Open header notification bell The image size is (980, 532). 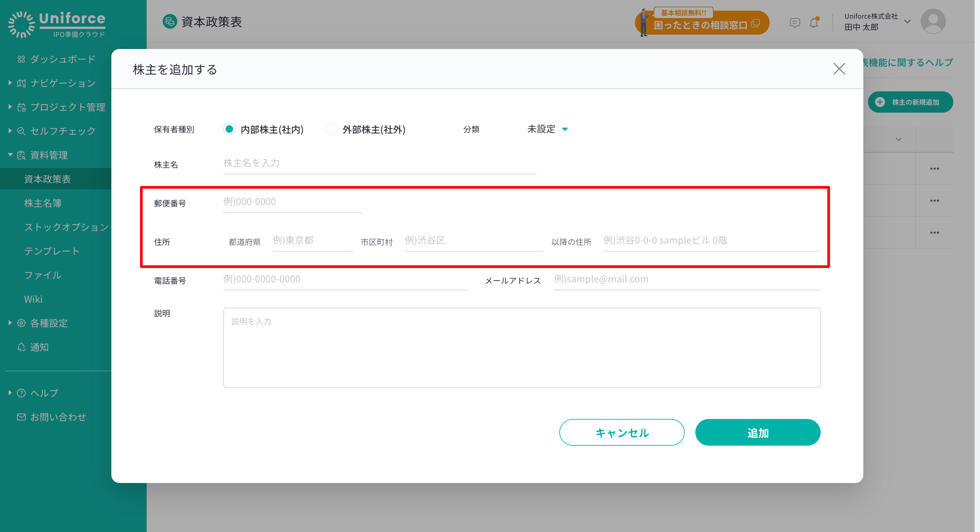(x=814, y=23)
